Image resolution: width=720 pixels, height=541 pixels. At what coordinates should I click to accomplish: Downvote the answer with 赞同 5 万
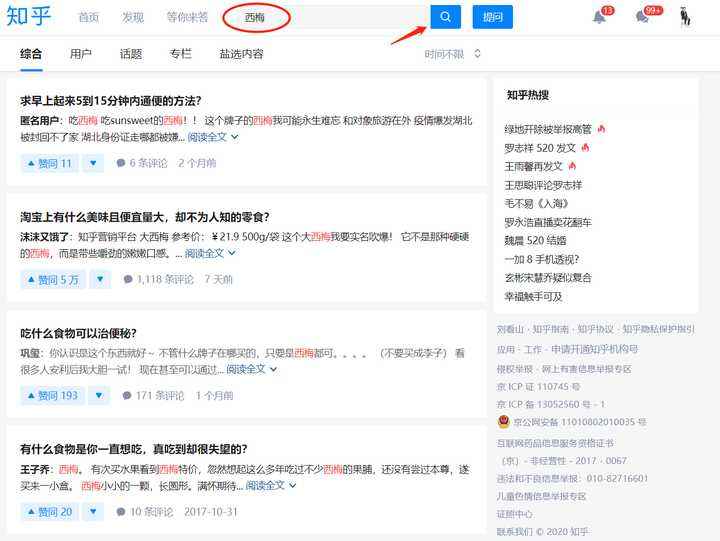tap(100, 279)
